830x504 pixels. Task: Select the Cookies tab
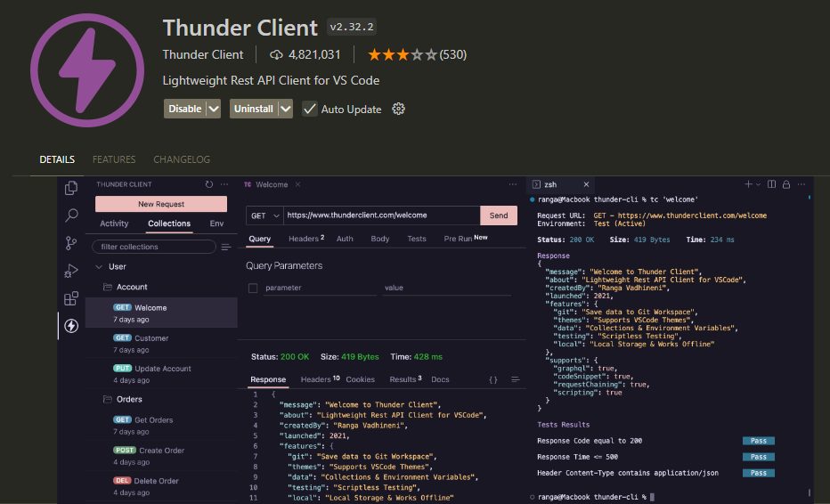360,379
